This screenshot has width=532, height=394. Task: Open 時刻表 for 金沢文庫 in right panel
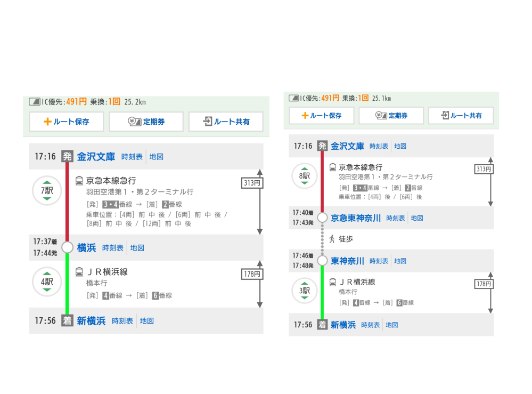(x=379, y=146)
